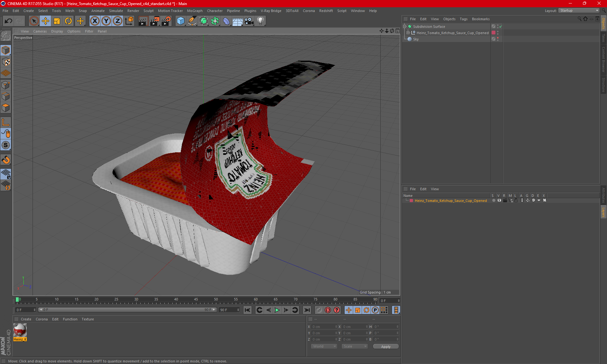The image size is (607, 364).
Task: Open Scale mode dropdown
Action: click(355, 347)
